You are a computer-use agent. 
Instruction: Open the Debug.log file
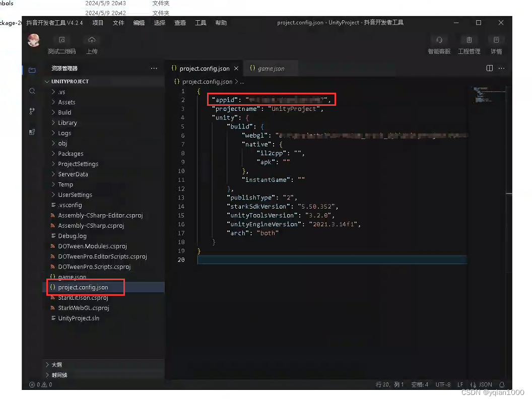click(103, 236)
